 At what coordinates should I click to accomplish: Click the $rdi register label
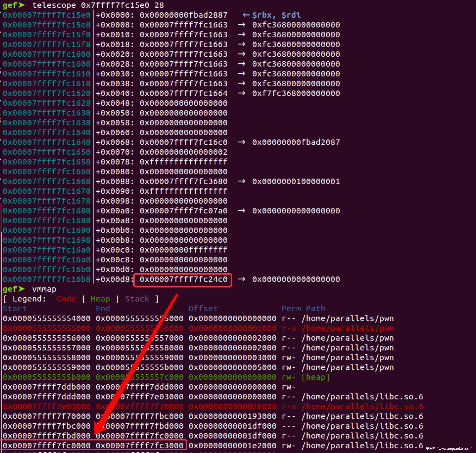(x=291, y=15)
